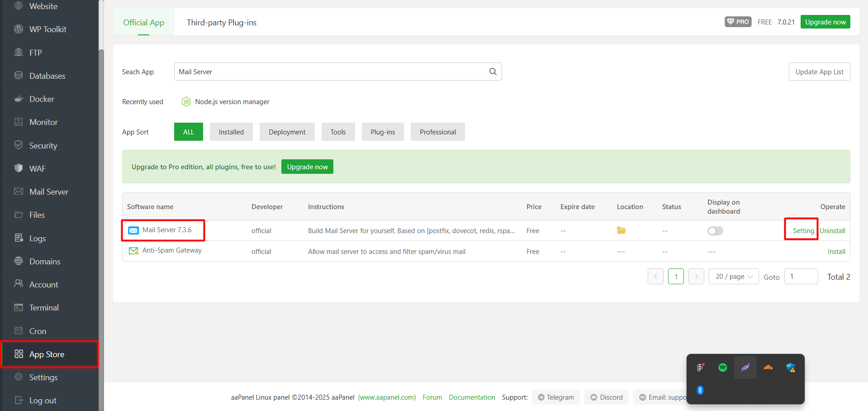Viewport: 868px width, 411px height.
Task: Select the Installed filter under App Sort
Action: pos(231,132)
